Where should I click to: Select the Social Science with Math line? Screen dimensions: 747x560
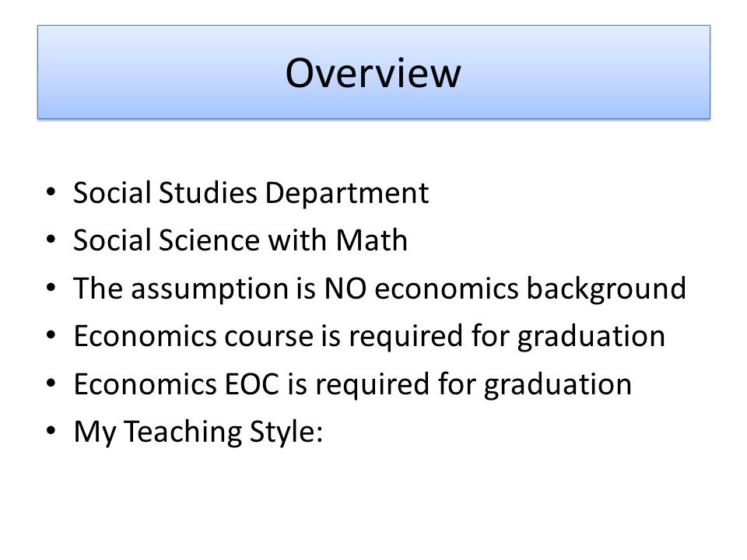click(240, 240)
